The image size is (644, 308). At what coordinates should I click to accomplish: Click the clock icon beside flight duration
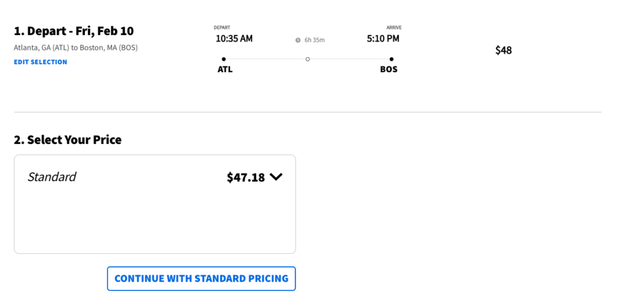pyautogui.click(x=297, y=40)
